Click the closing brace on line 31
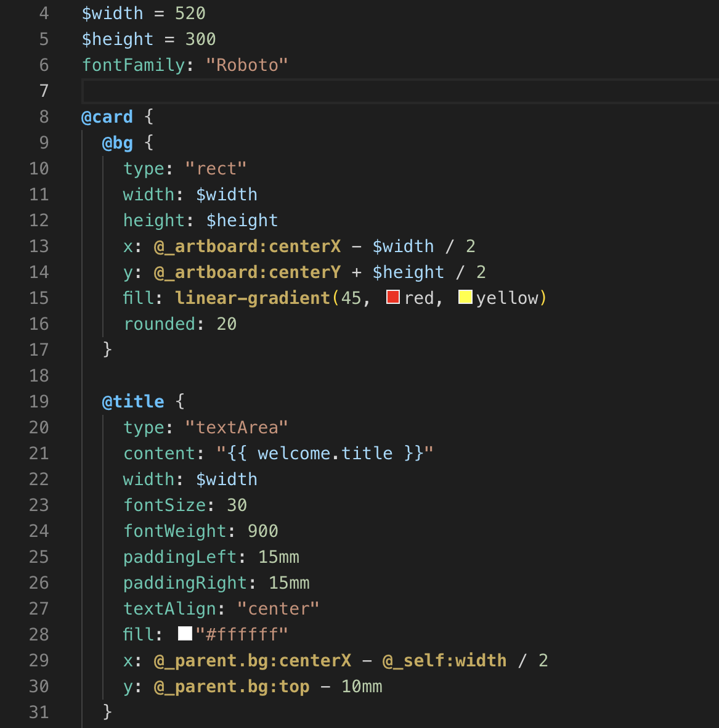This screenshot has width=719, height=728. tap(107, 712)
